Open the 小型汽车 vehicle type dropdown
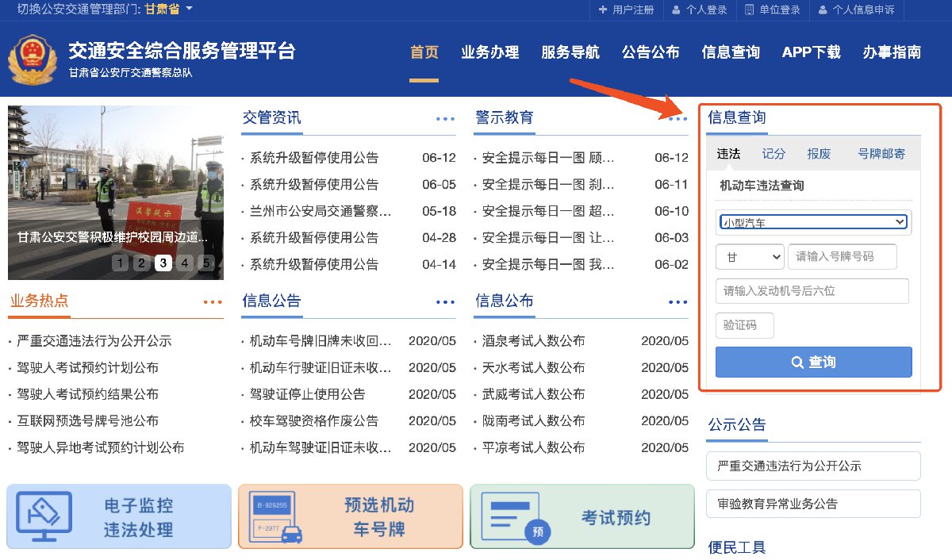The image size is (952, 560). tap(813, 222)
